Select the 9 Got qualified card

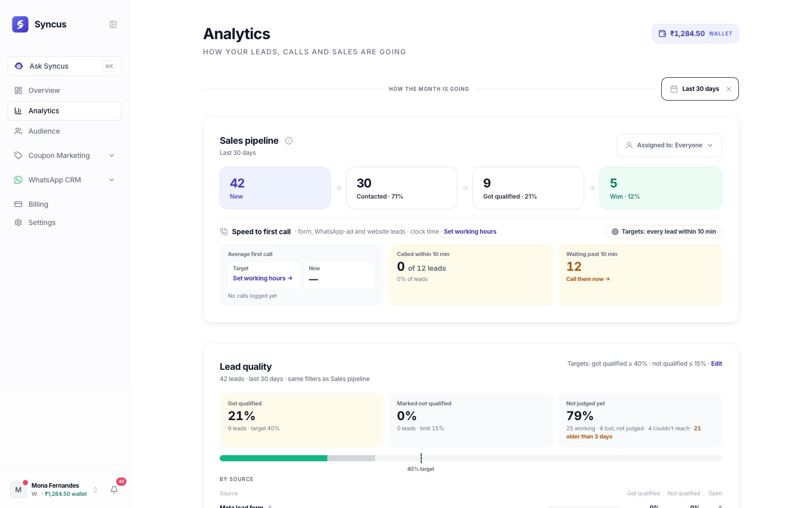pyautogui.click(x=528, y=188)
